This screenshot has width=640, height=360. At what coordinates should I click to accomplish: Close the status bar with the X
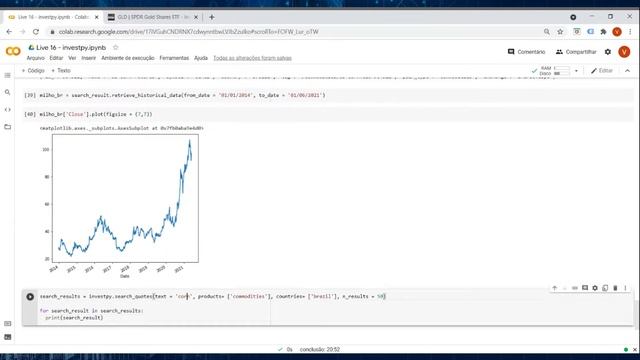click(x=635, y=350)
